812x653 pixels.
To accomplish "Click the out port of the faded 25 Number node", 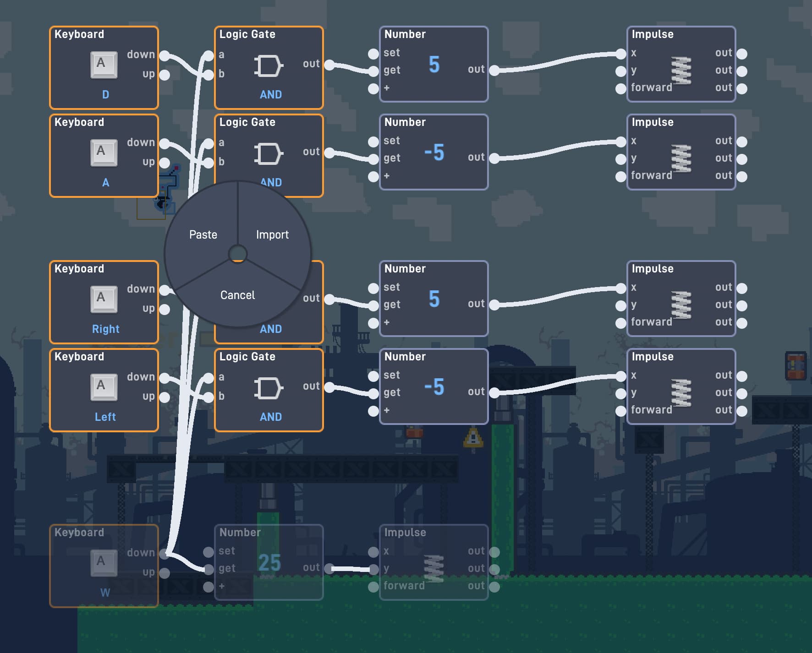I will pyautogui.click(x=329, y=569).
